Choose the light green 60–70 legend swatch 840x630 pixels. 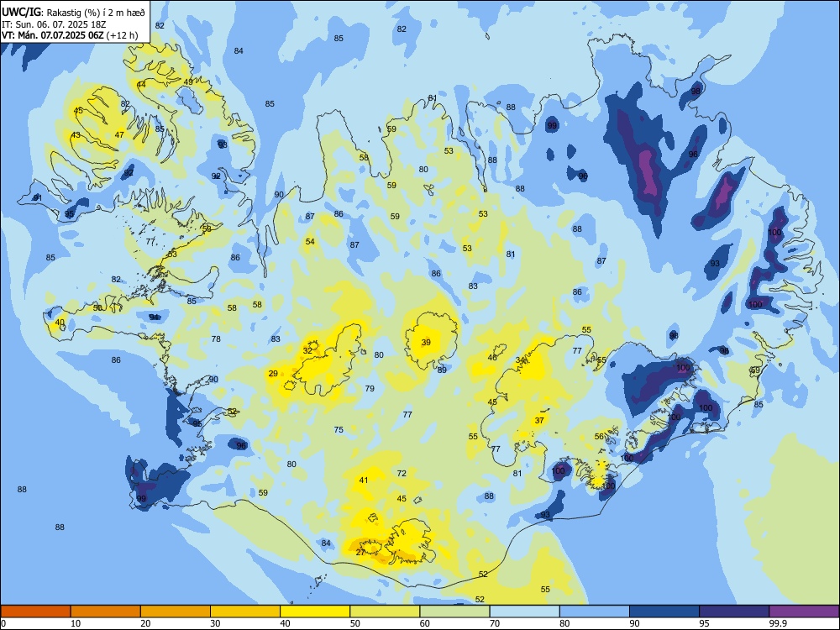pyautogui.click(x=454, y=612)
